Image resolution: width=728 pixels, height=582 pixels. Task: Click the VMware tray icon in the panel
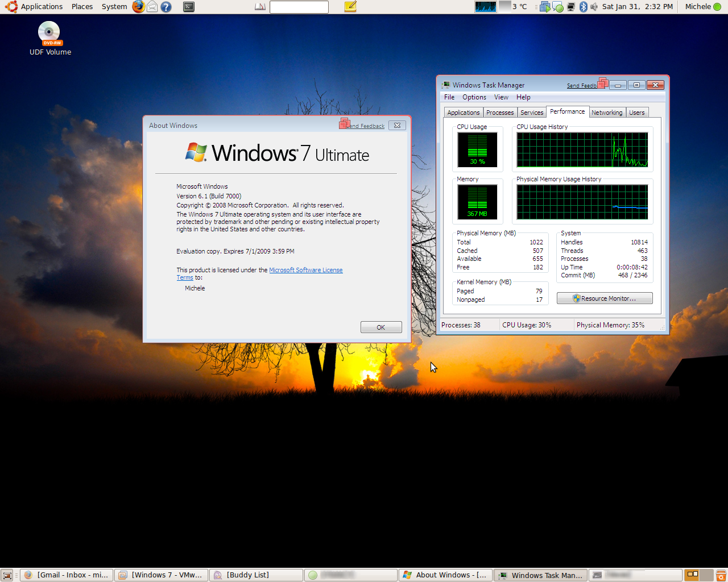pyautogui.click(x=545, y=7)
